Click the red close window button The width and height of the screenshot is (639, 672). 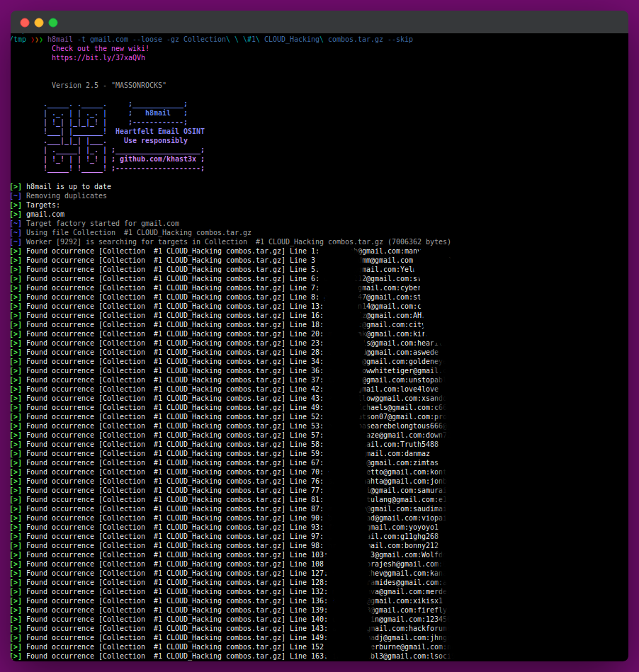pos(25,23)
